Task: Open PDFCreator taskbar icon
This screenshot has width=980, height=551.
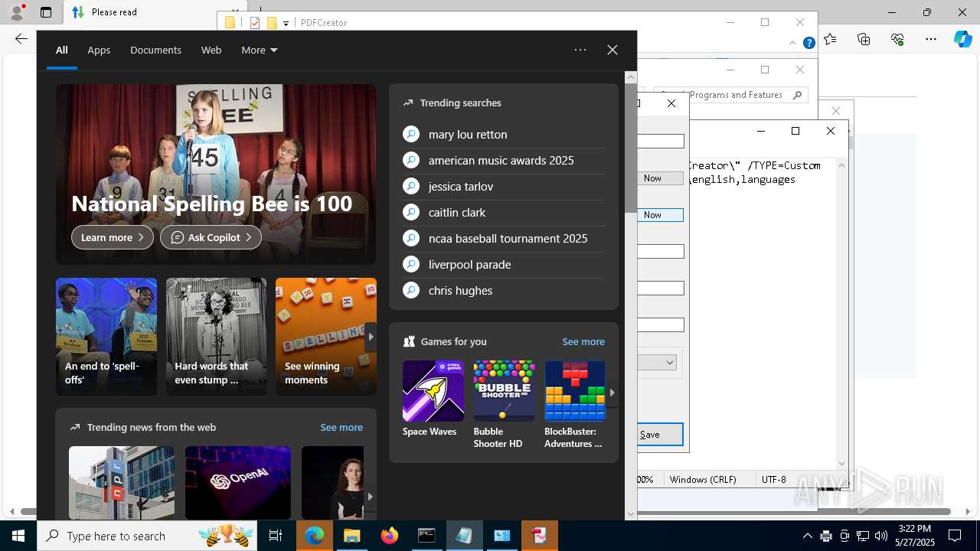Action: (539, 536)
